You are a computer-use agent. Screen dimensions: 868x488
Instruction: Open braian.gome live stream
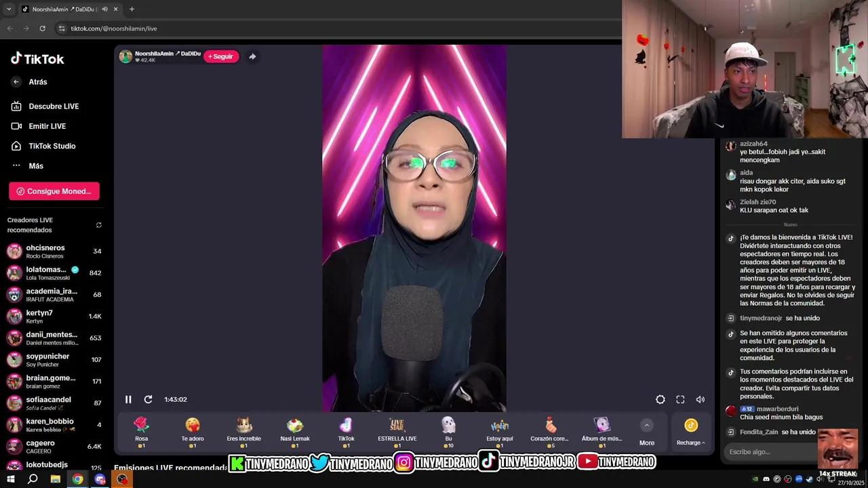point(54,382)
